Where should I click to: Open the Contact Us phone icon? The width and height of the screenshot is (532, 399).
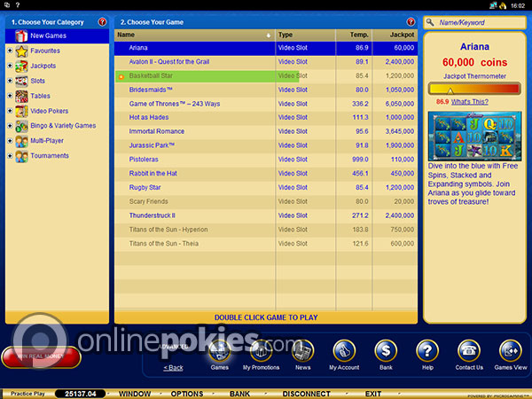coord(469,351)
